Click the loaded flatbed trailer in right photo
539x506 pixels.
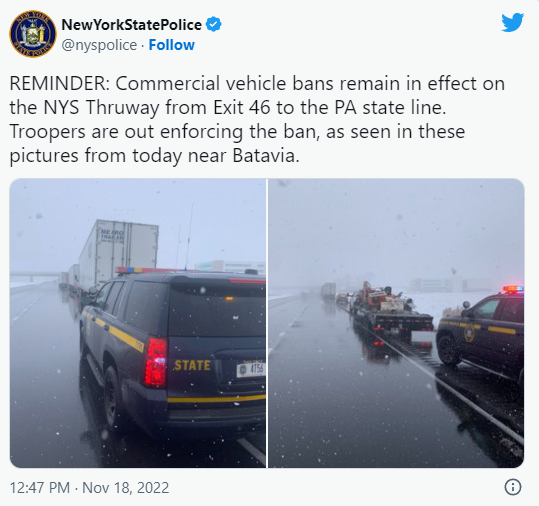[x=390, y=311]
